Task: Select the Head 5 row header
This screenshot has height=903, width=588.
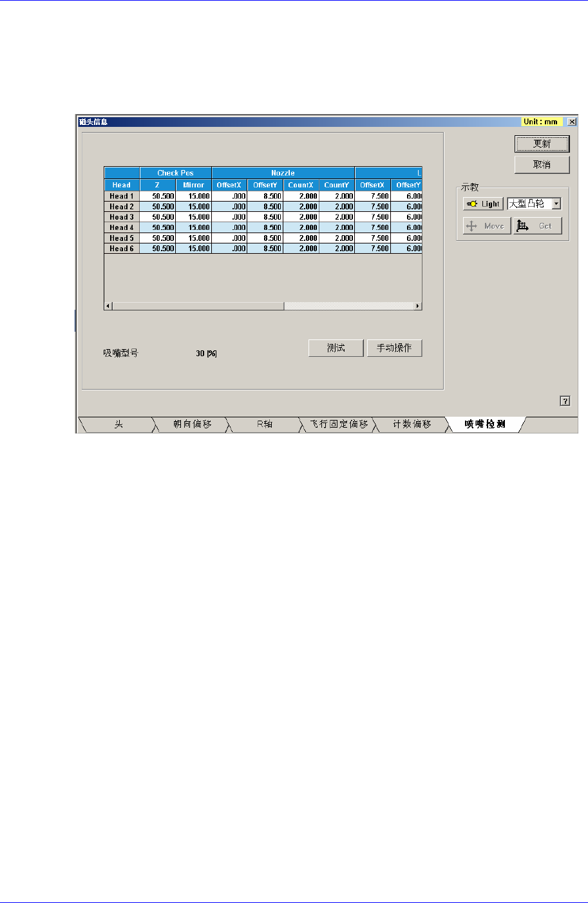Action: point(122,238)
